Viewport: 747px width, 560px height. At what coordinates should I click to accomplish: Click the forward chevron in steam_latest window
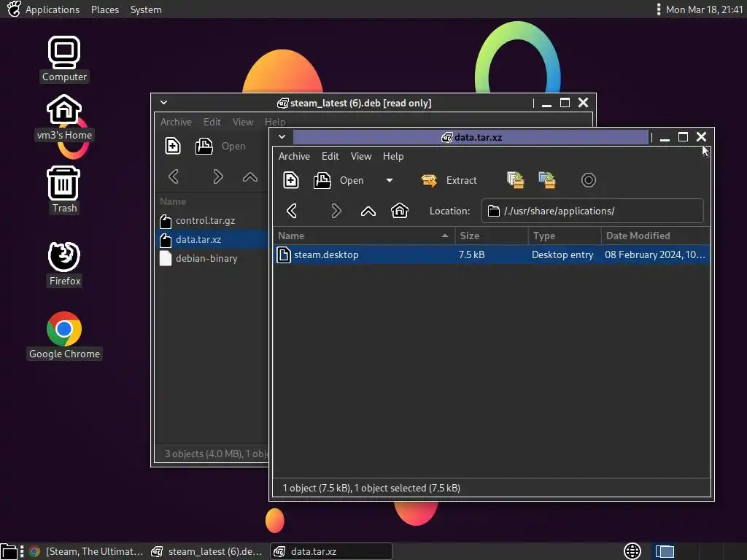click(217, 176)
